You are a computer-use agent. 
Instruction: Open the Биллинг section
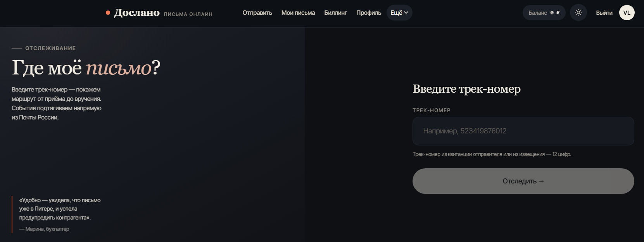click(x=336, y=13)
